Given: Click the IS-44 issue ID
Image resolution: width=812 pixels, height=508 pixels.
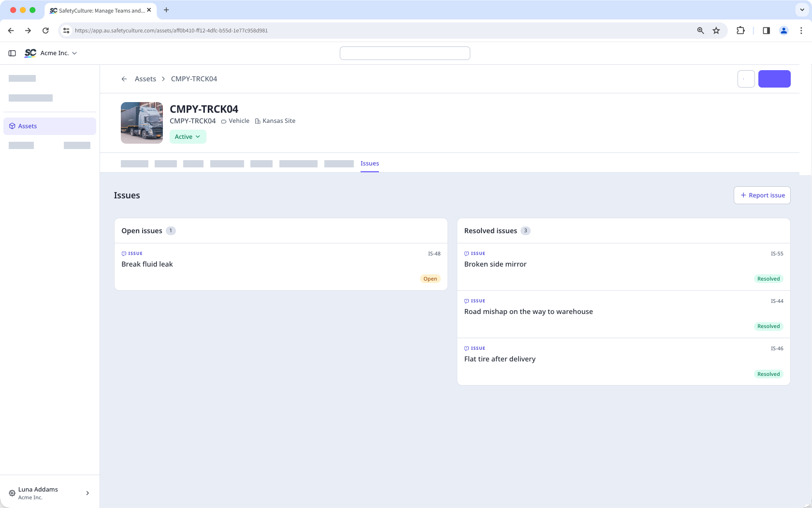Looking at the screenshot, I should 777,301.
